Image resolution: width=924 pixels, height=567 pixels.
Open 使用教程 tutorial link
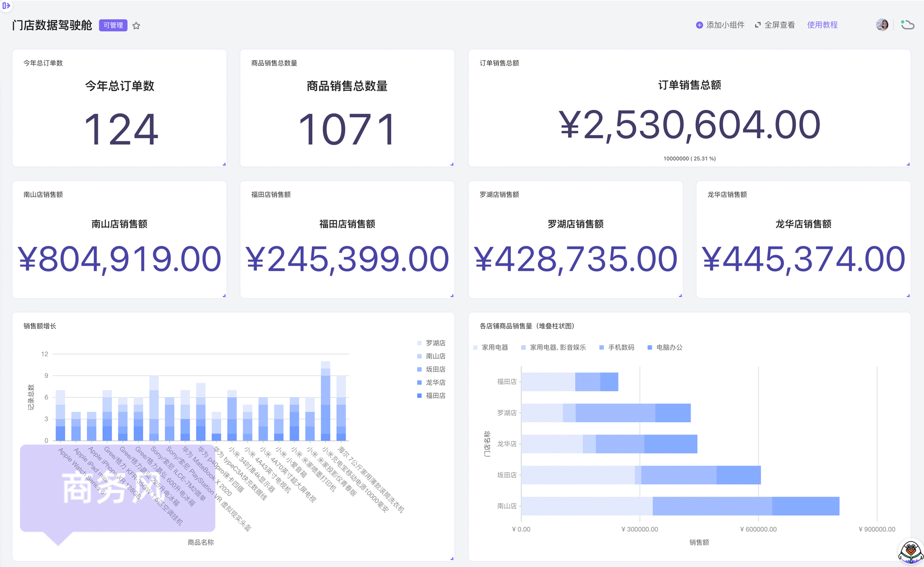(822, 25)
